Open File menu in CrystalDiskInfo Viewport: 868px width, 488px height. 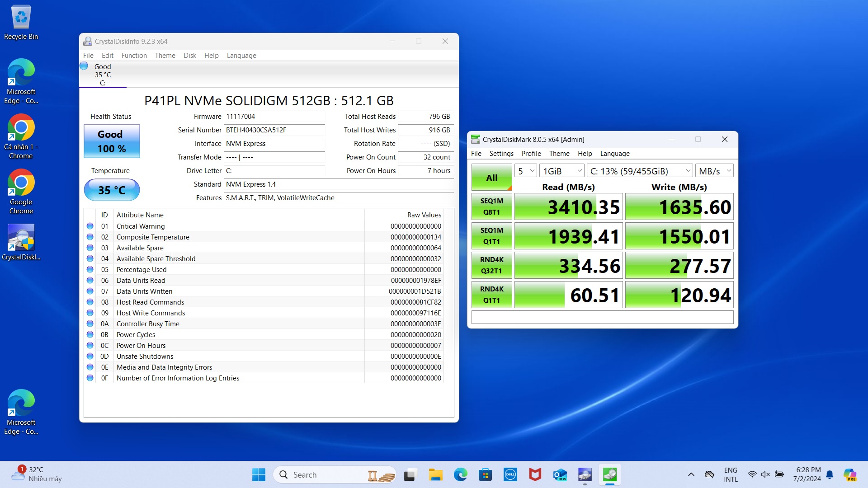pos(88,55)
